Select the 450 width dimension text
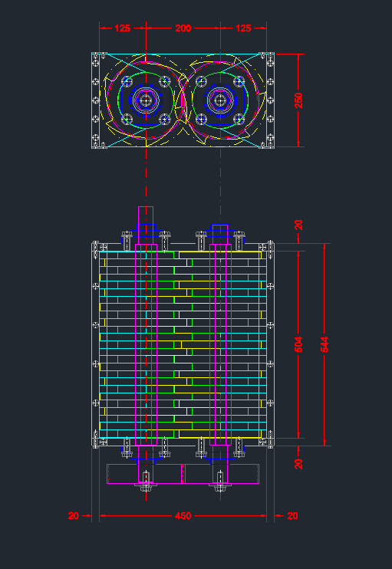Screen dimensions: 392x569 coord(183,515)
